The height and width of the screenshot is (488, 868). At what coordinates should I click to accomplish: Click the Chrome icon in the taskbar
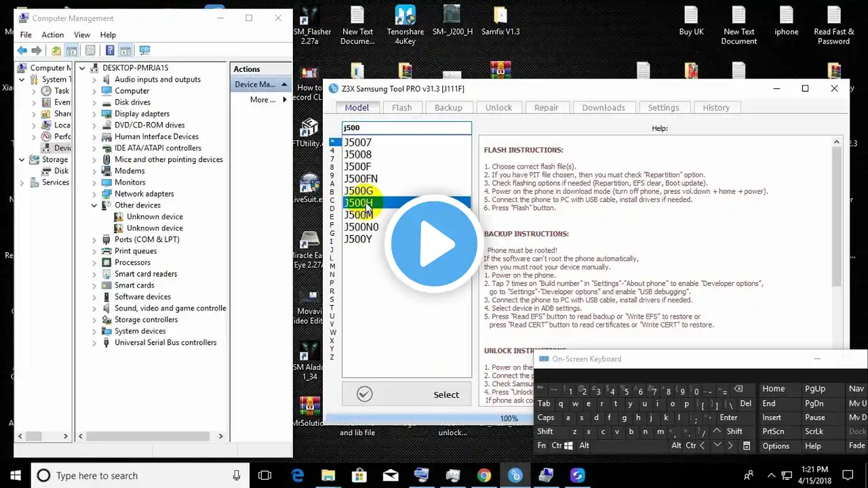(x=484, y=475)
